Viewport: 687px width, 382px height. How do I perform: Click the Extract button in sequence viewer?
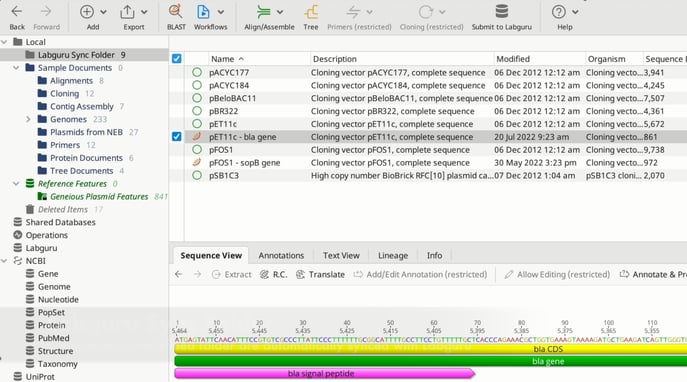[x=231, y=275]
